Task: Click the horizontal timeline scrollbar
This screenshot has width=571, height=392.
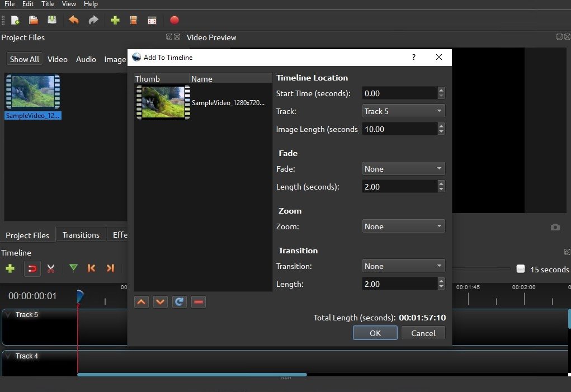Action: point(192,374)
